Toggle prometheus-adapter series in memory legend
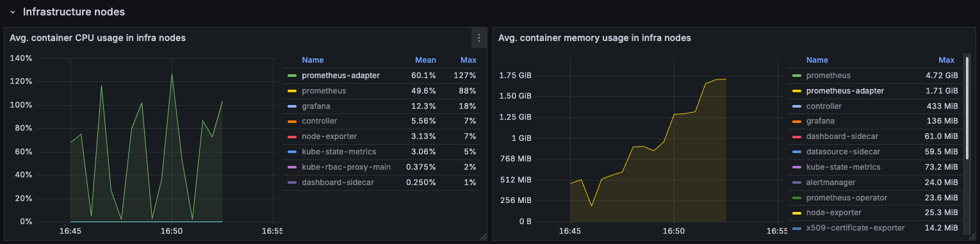 (845, 91)
